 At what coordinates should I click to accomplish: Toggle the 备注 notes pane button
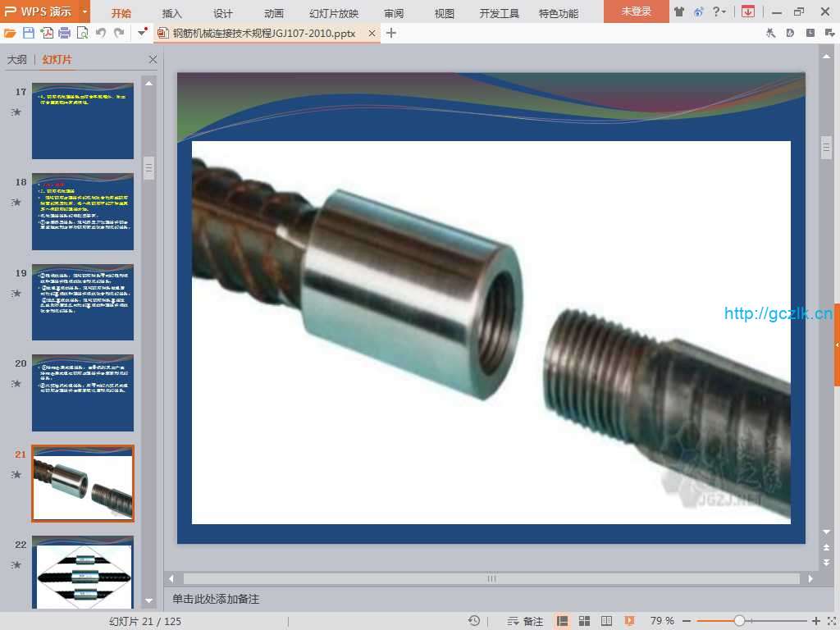tap(525, 621)
